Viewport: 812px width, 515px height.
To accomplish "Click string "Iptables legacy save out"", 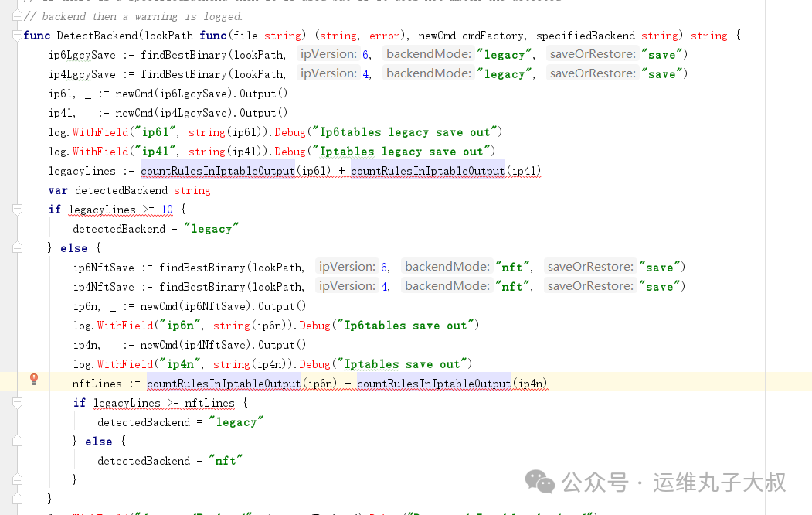I will tap(401, 152).
